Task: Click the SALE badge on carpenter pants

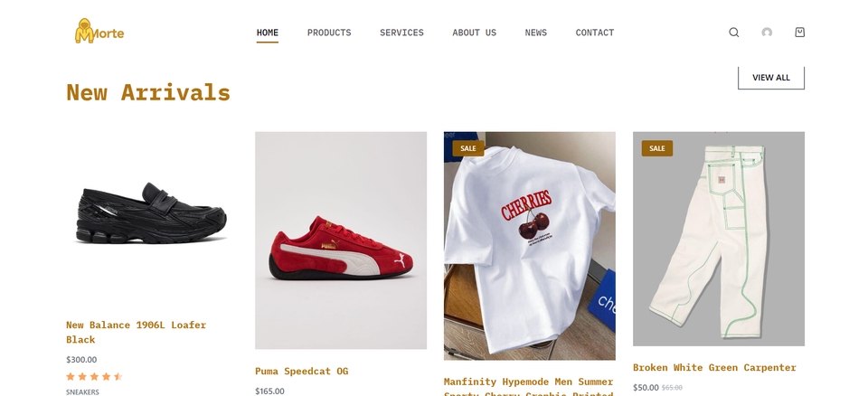Action: tap(657, 148)
